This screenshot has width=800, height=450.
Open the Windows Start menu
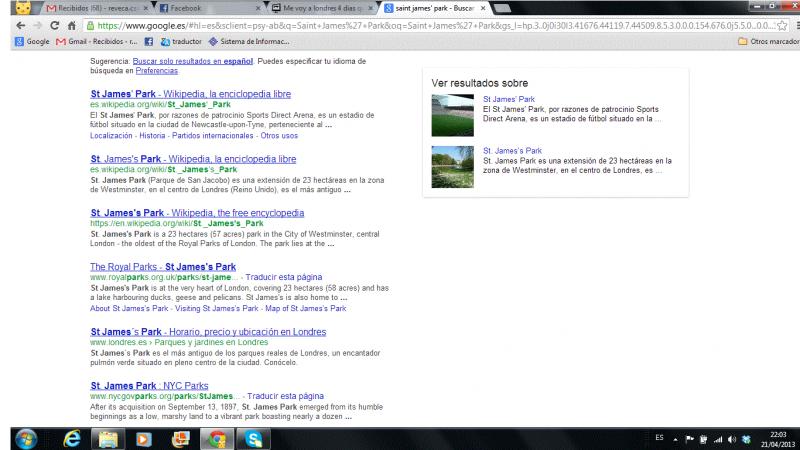(x=26, y=439)
